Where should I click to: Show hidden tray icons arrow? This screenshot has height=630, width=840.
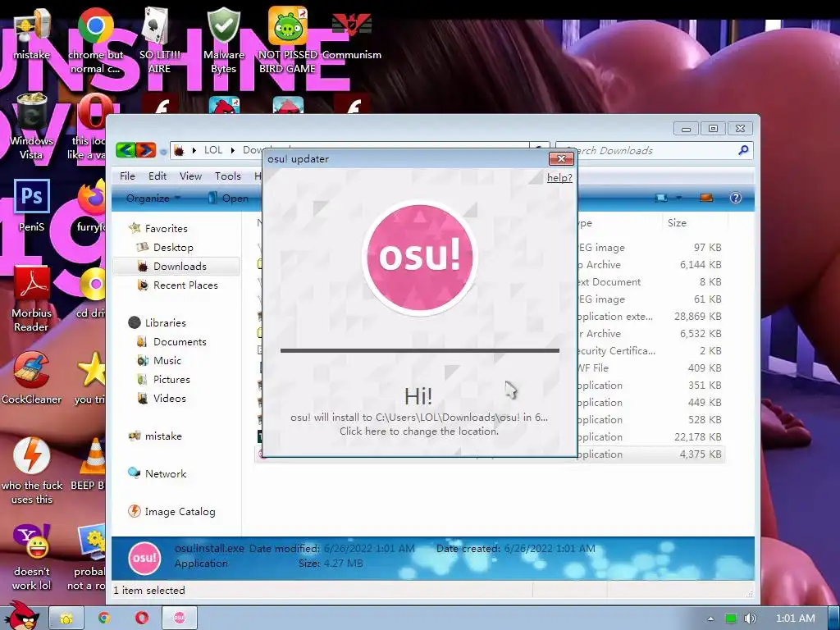pyautogui.click(x=710, y=619)
